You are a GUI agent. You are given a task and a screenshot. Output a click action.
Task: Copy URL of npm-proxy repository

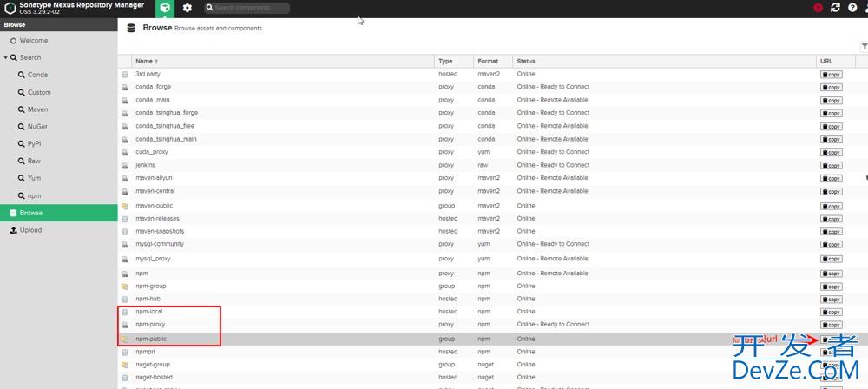(x=831, y=326)
